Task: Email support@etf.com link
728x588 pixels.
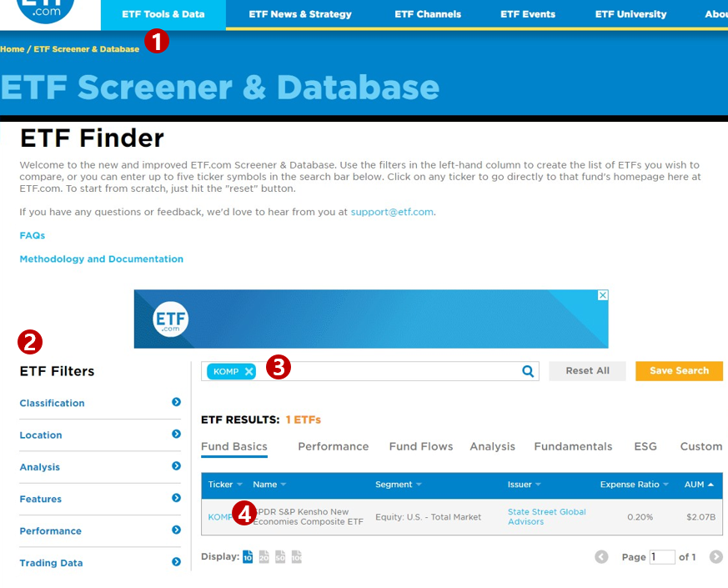Action: 392,212
